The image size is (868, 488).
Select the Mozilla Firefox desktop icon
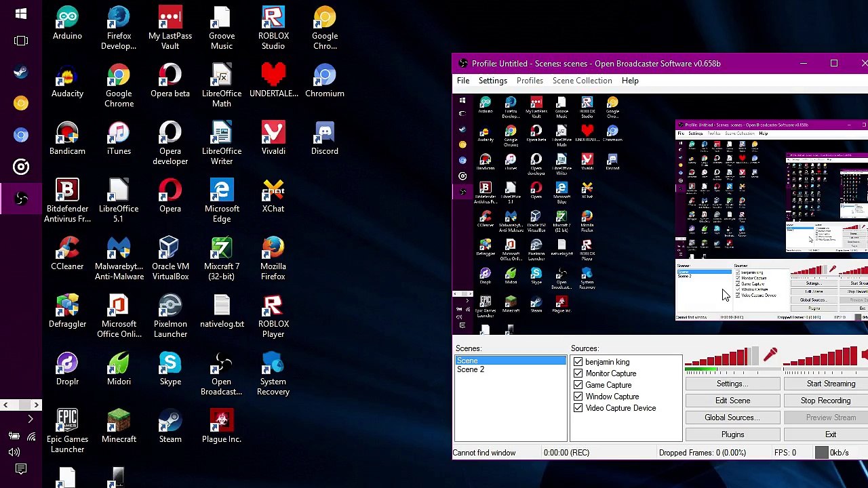click(x=273, y=258)
